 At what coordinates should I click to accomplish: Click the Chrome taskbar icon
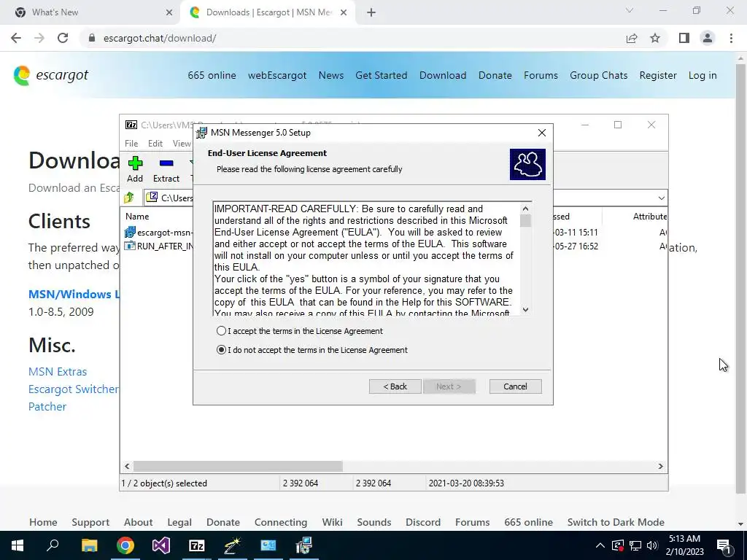point(125,545)
